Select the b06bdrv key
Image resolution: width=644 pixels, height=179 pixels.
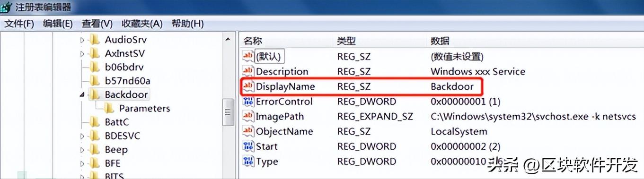[124, 67]
